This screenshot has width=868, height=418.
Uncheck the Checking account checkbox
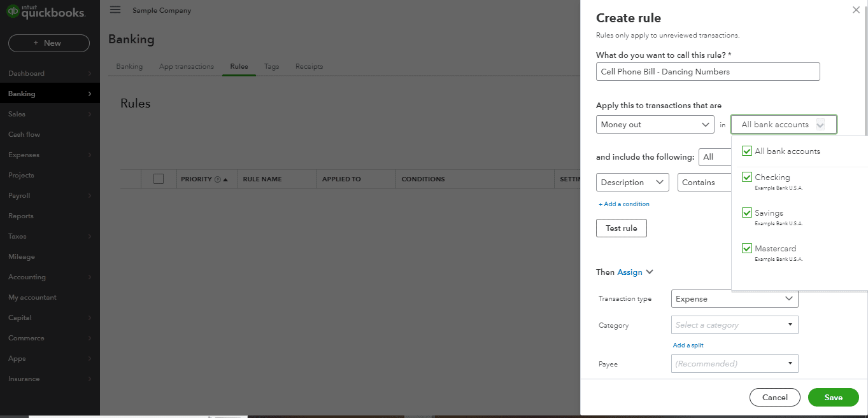coord(747,177)
